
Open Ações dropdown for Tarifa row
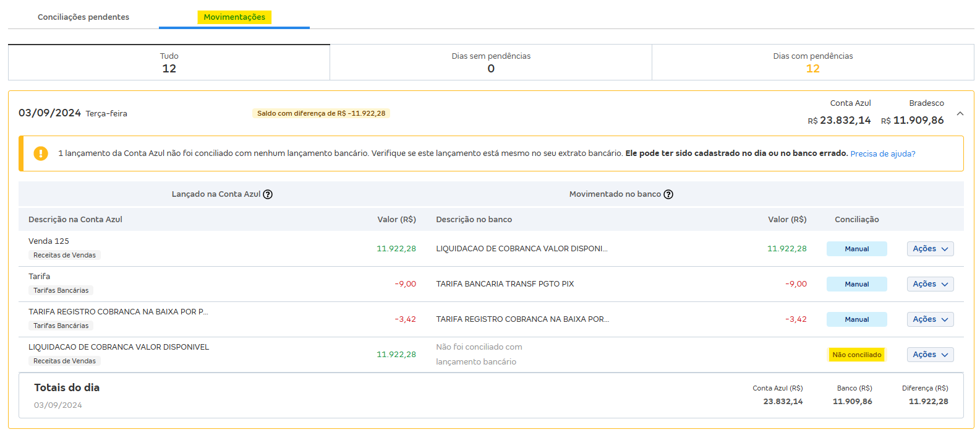click(930, 284)
